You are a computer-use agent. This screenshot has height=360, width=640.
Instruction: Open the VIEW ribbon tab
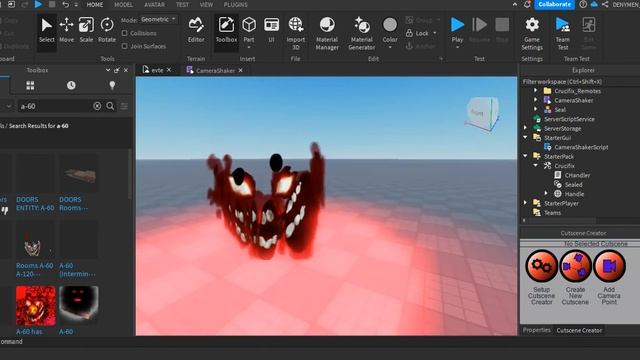206,4
